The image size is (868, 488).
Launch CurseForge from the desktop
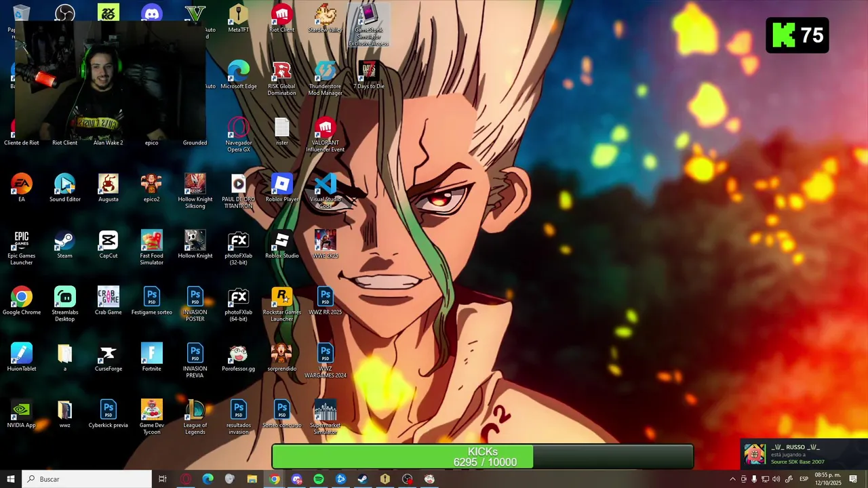pyautogui.click(x=108, y=357)
